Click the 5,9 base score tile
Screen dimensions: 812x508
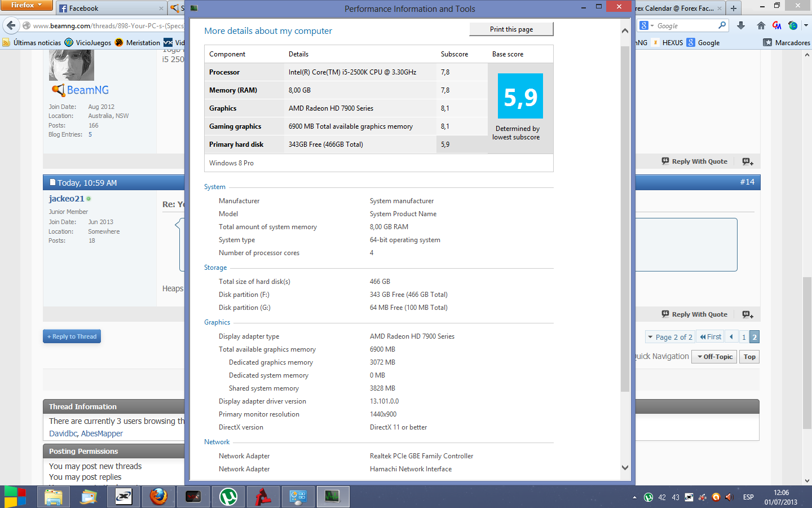tap(520, 96)
